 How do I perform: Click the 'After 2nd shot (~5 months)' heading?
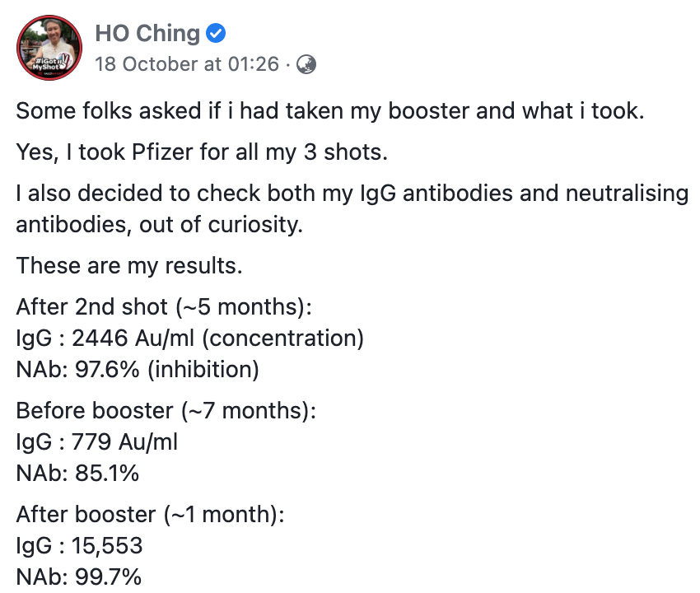click(164, 307)
